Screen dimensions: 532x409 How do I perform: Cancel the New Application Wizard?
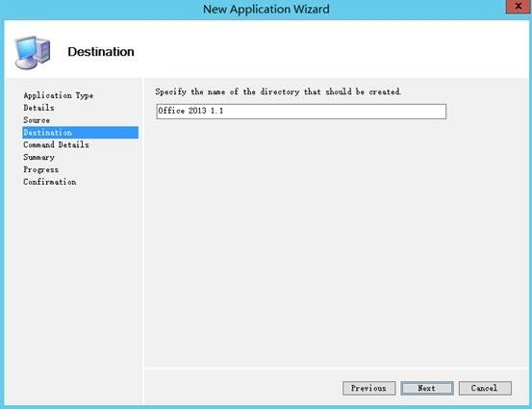coord(485,388)
